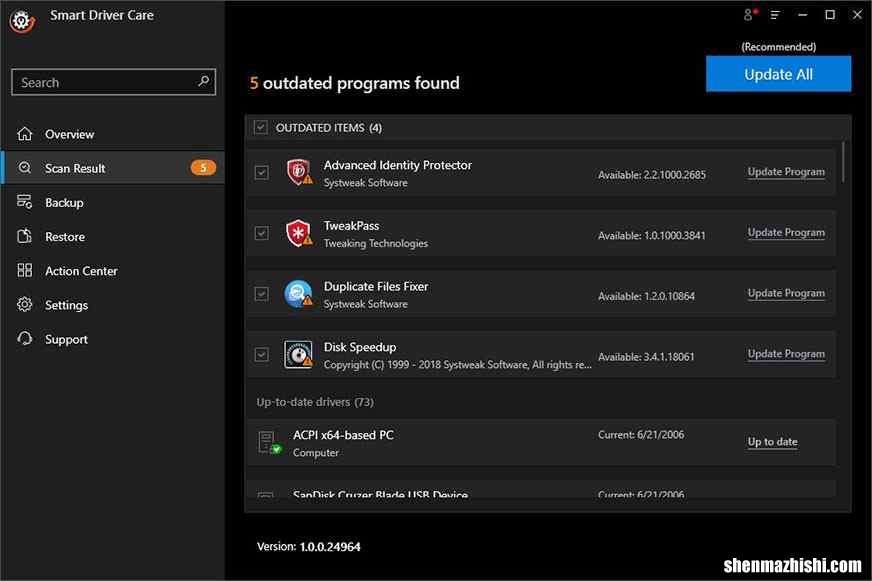Click the Smart Driver Care logo icon
872x581 pixels.
(x=22, y=21)
